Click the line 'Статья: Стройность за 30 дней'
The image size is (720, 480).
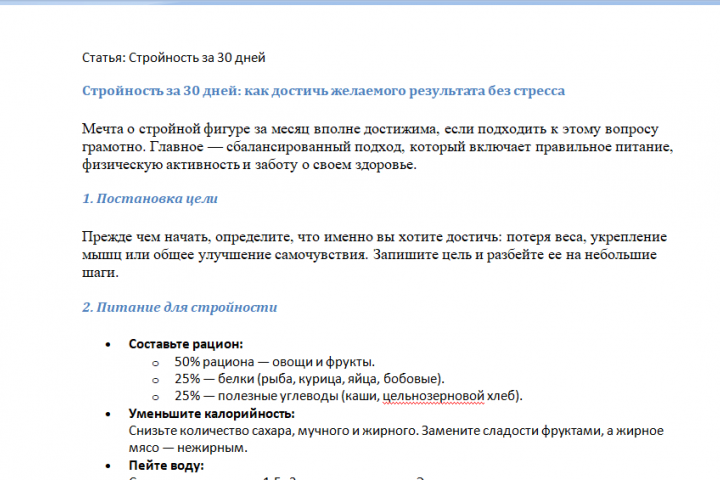tap(174, 57)
